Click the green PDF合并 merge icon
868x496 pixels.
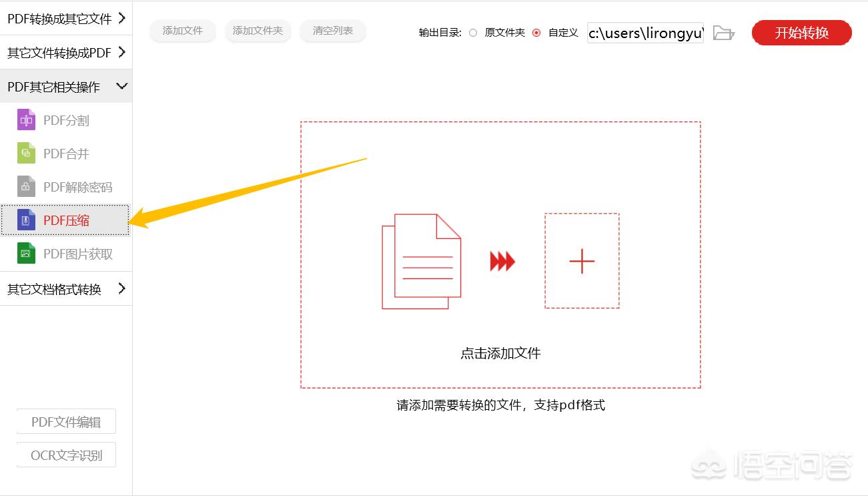[25, 153]
